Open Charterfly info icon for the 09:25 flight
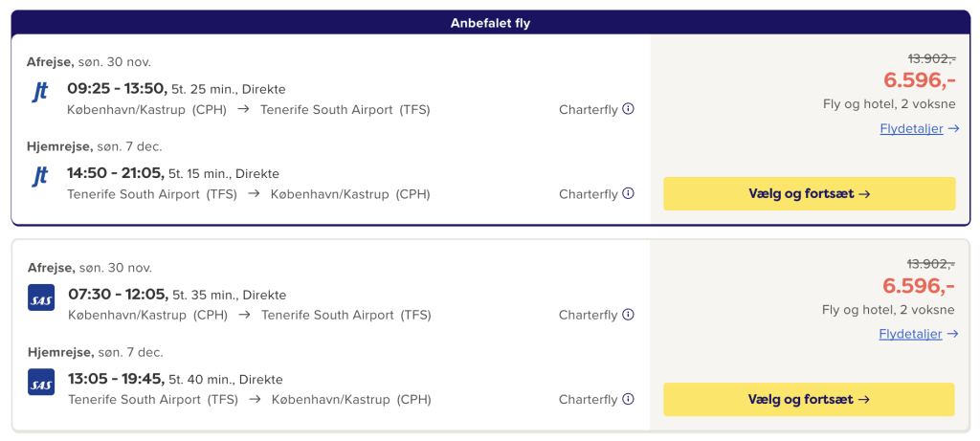Screen dimensions: 980x441 click(628, 109)
